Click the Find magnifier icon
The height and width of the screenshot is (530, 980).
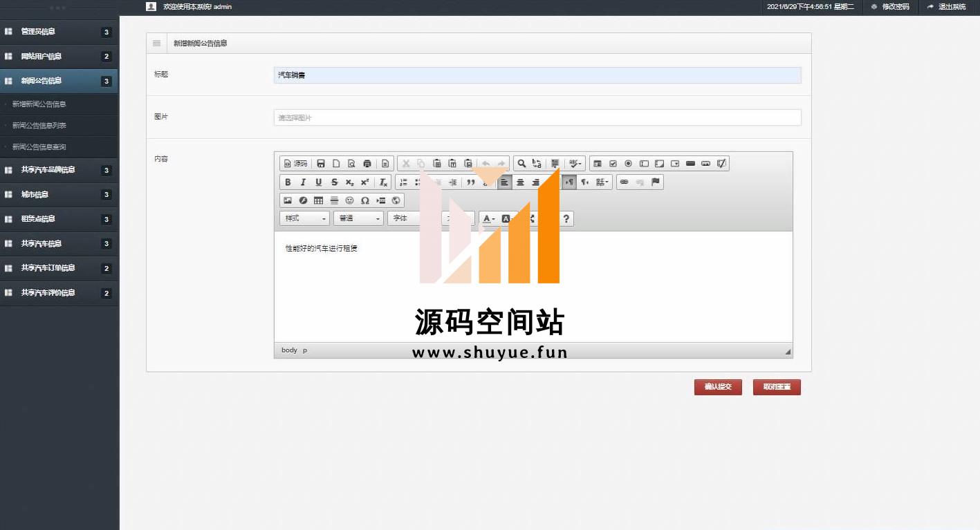[521, 164]
